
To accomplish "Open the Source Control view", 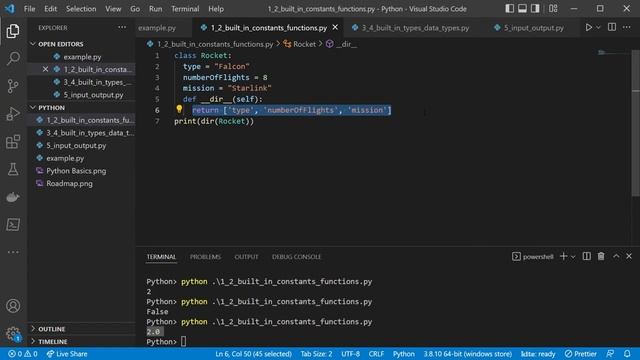I will point(13,86).
